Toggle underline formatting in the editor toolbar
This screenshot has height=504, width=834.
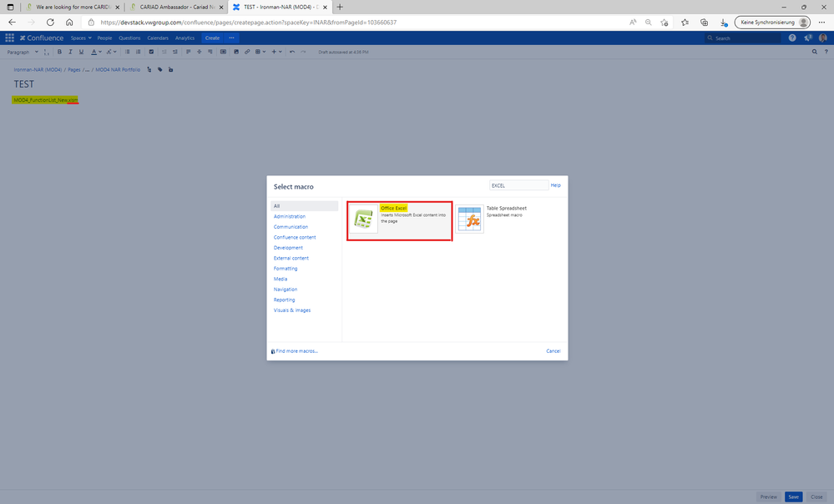coord(81,52)
